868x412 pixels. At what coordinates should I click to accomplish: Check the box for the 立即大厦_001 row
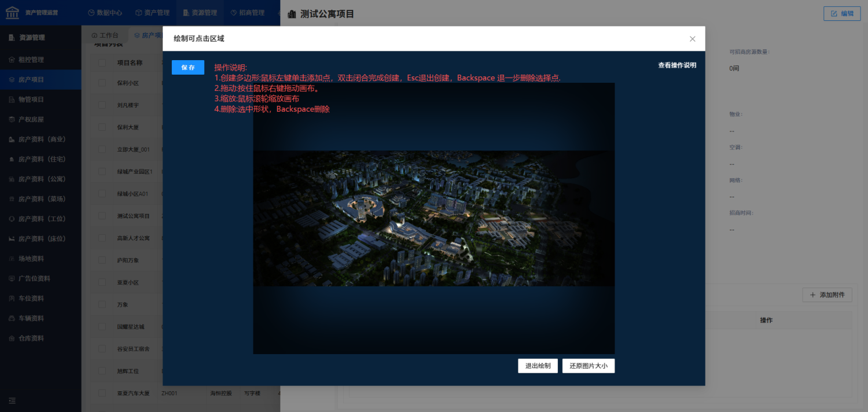pos(102,149)
